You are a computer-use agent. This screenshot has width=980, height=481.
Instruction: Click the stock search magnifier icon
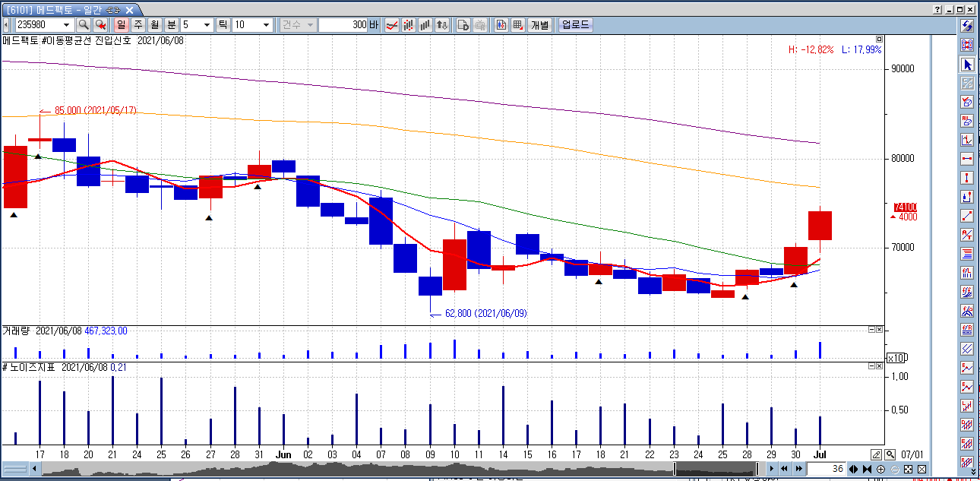coord(84,25)
